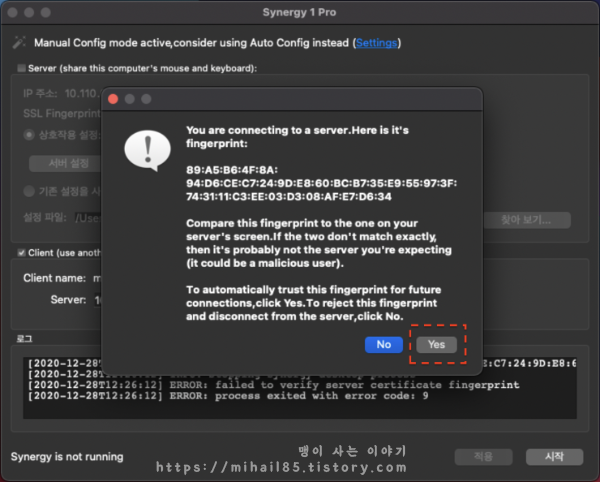Click the fingerprint line starting 89:A5:B6
The height and width of the screenshot is (482, 600).
pos(232,170)
